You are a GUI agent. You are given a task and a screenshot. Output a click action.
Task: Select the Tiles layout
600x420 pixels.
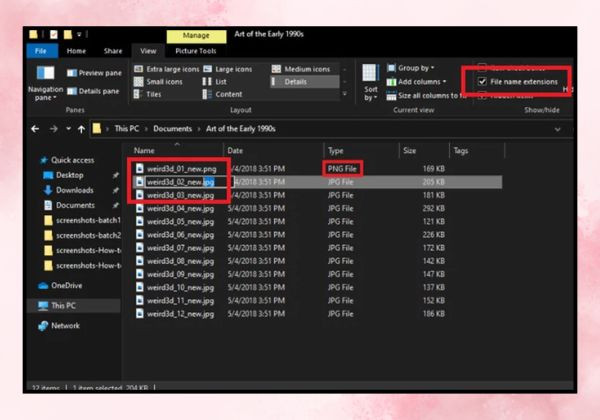point(148,94)
